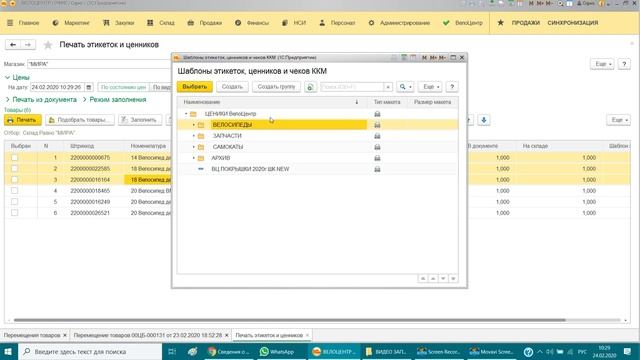
Task: Expand the АРХИВ folder
Action: (x=194, y=158)
